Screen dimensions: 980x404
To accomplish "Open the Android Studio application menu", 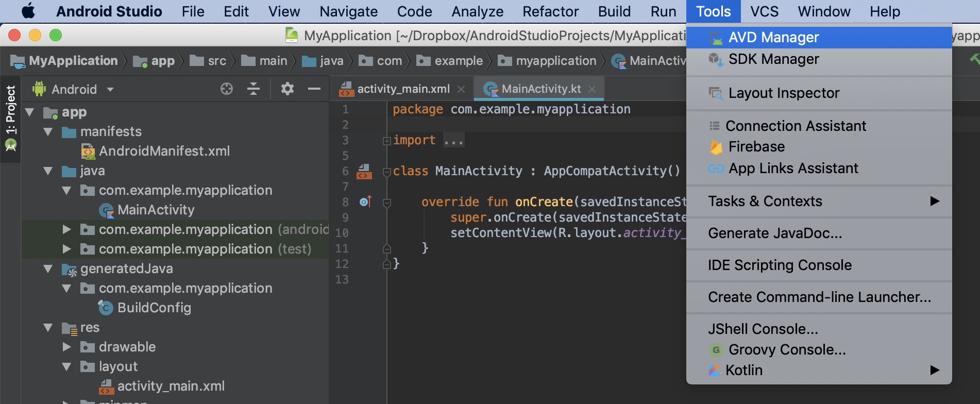I will [x=109, y=11].
